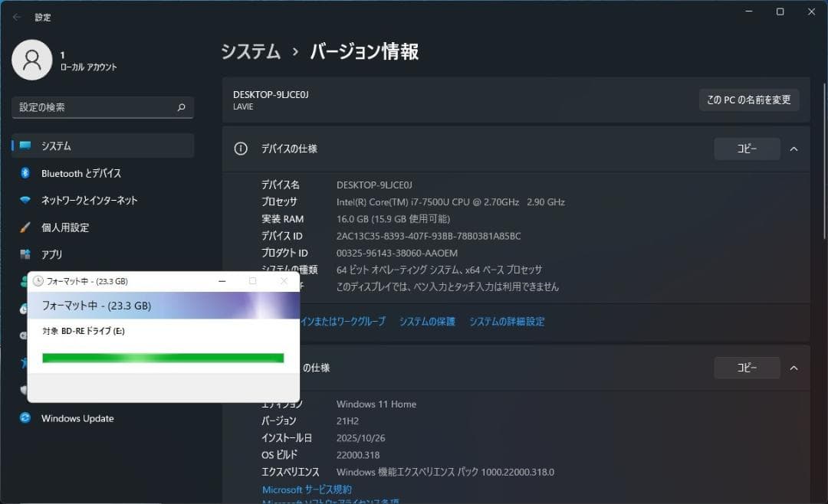The image size is (828, 504).
Task: Click the clock icon in format dialog titlebar
Action: pyautogui.click(x=38, y=280)
